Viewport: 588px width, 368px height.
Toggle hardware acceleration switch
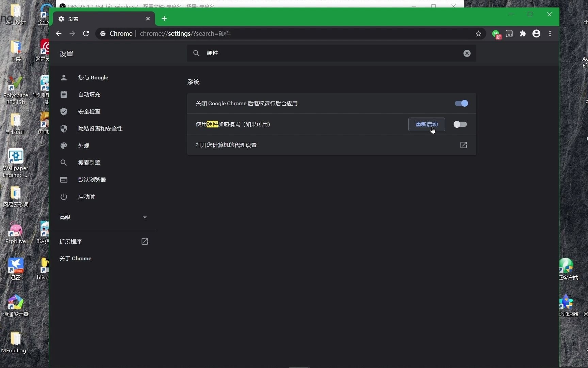(460, 124)
